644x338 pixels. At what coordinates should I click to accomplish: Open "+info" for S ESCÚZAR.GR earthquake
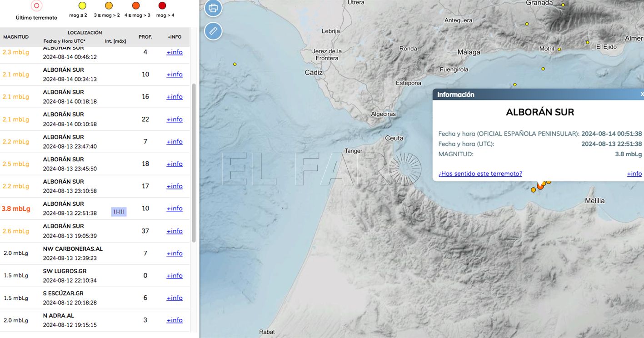174,298
